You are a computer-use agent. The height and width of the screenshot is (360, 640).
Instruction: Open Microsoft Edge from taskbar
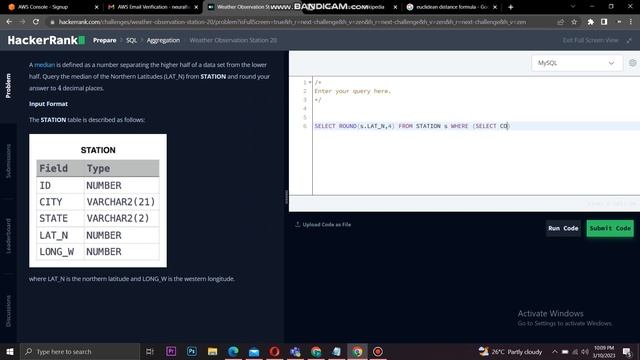(233, 351)
